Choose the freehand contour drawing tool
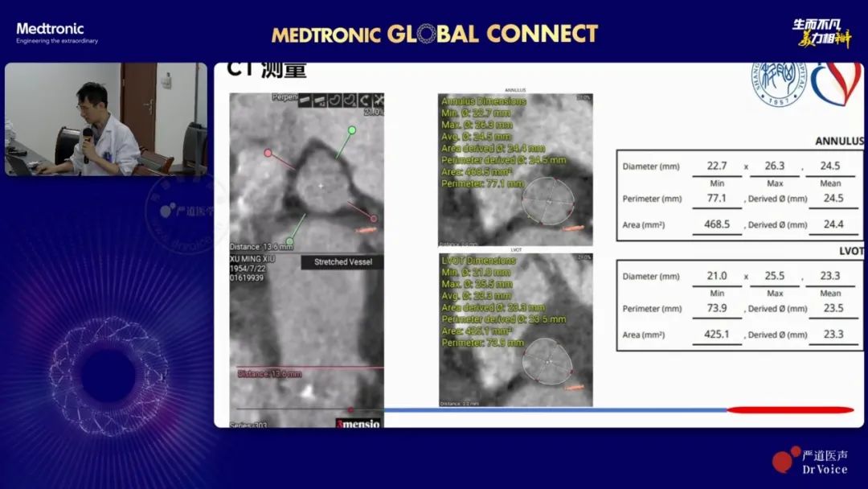Screen dimensions: 868x489 [x=335, y=101]
